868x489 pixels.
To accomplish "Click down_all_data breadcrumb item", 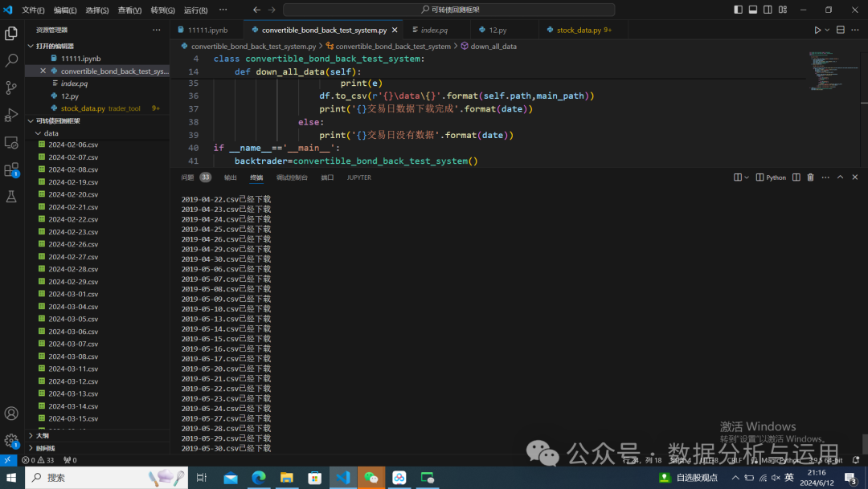I will [489, 47].
